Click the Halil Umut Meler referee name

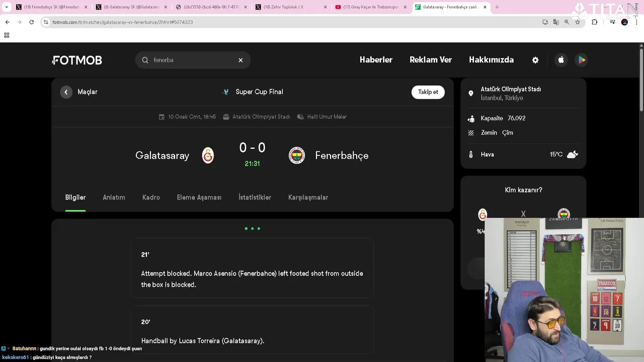(327, 117)
